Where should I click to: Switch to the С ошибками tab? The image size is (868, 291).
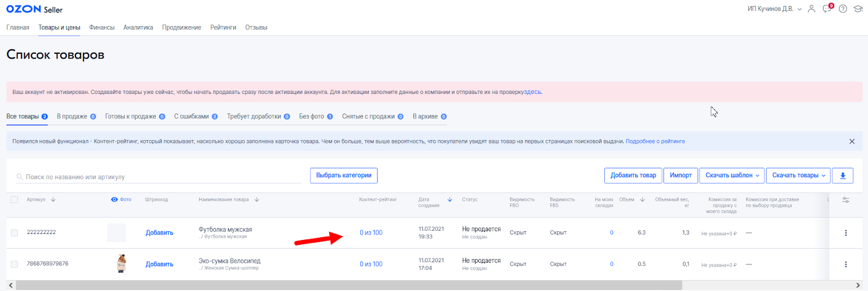point(195,116)
